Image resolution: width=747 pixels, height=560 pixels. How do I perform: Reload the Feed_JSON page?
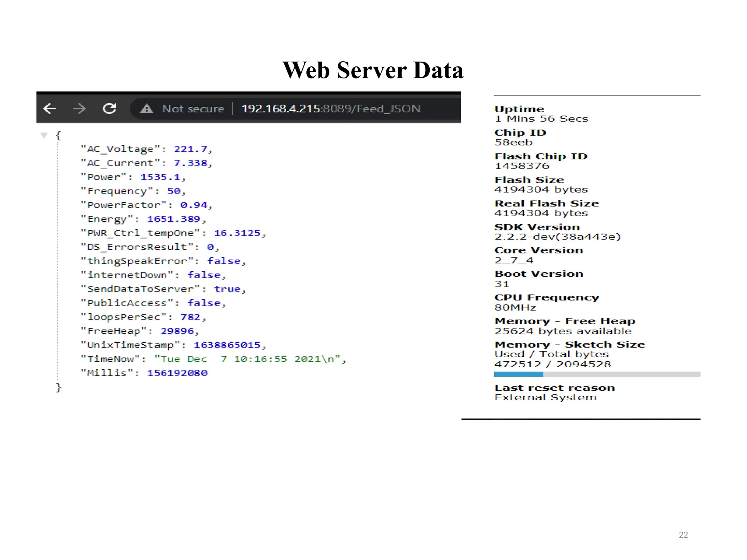pos(109,108)
